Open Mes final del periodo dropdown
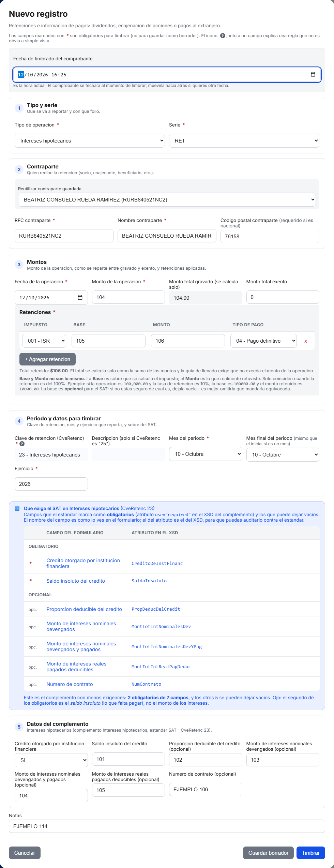Image resolution: width=334 pixels, height=868 pixels. (283, 454)
